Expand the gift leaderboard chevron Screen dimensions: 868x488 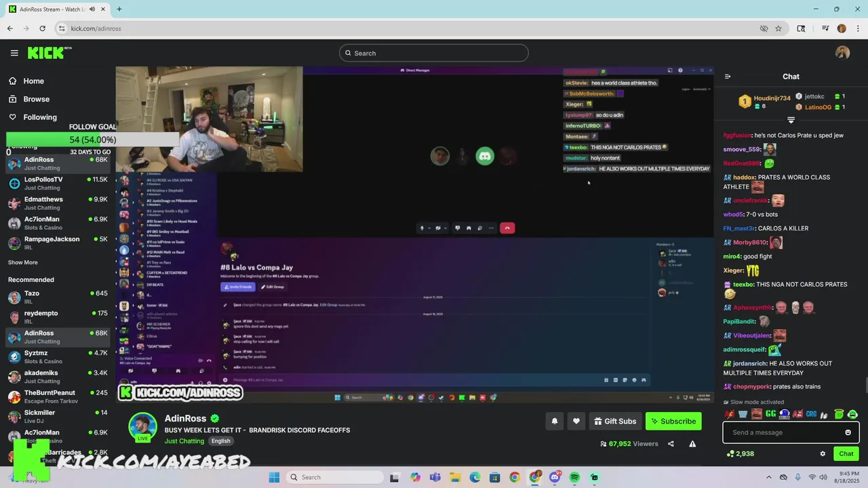pyautogui.click(x=791, y=120)
